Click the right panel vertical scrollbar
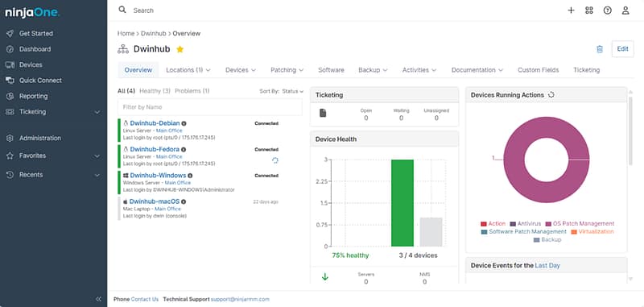The width and height of the screenshot is (644, 307). (x=631, y=131)
